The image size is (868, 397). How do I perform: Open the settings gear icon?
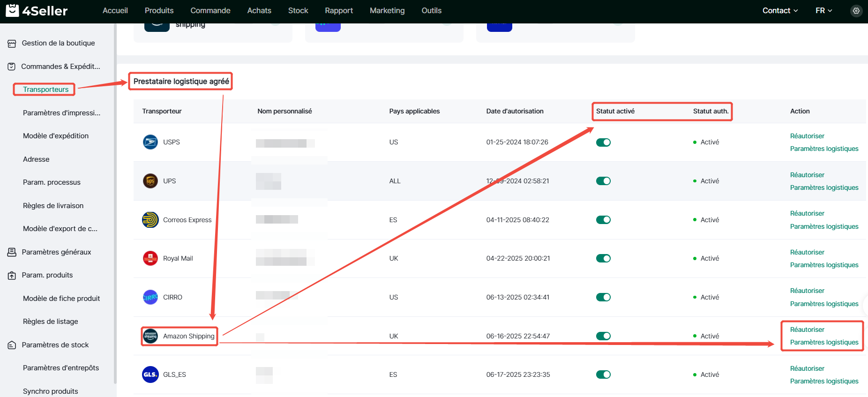pyautogui.click(x=856, y=10)
